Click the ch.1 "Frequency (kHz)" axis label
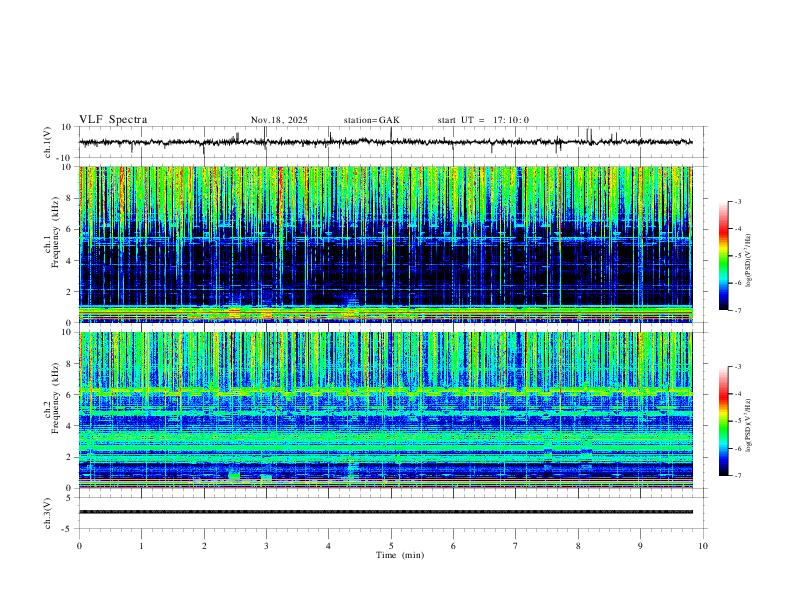This screenshot has width=792, height=612. coord(55,232)
